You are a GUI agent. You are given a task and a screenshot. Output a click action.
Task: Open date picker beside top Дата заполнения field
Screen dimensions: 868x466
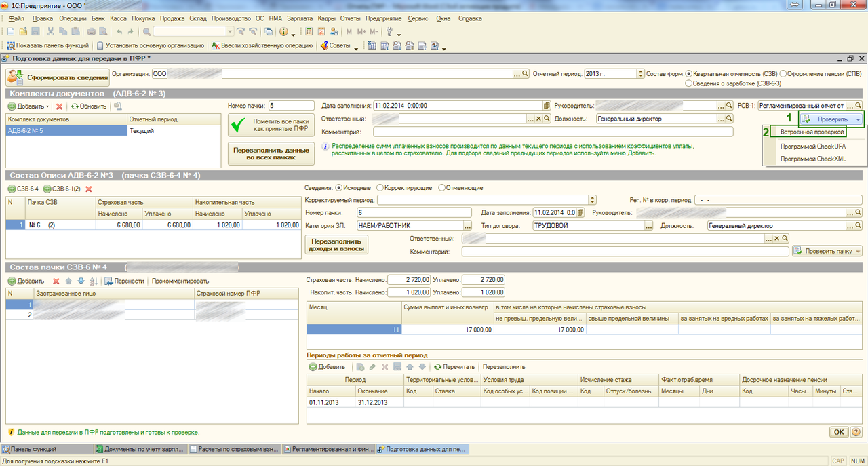[x=547, y=106]
